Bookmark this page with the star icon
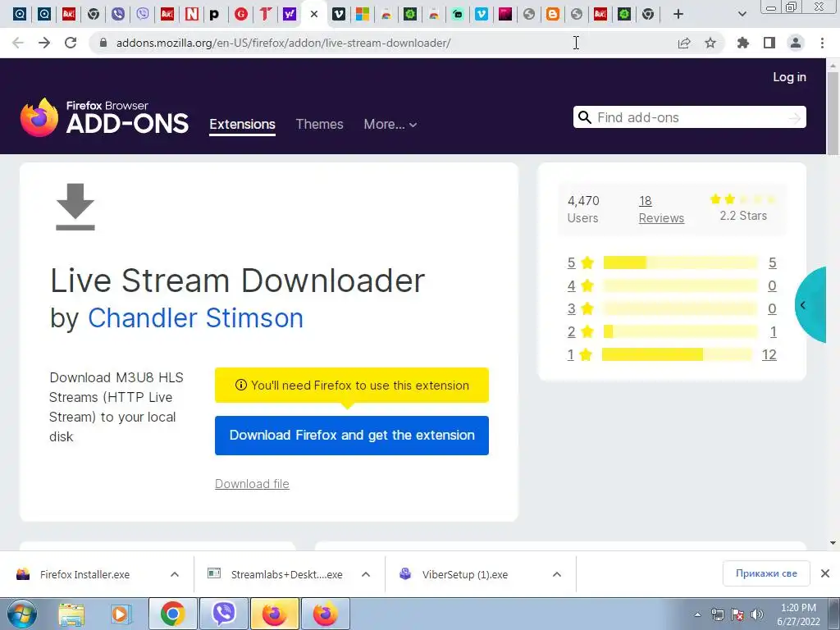The height and width of the screenshot is (630, 840). point(710,43)
